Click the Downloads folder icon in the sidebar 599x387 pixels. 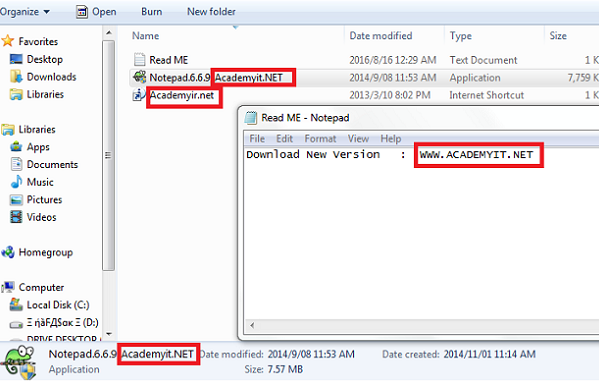pyautogui.click(x=16, y=77)
